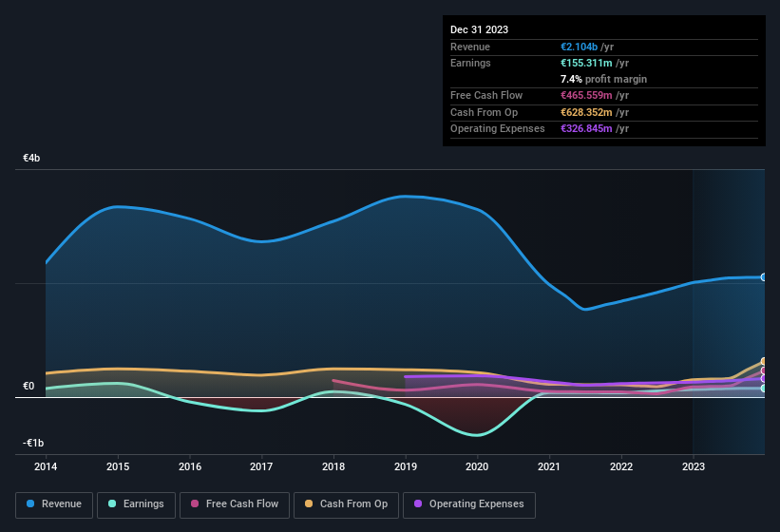
Task: Click the €628.352m cash from op value
Action: [586, 112]
